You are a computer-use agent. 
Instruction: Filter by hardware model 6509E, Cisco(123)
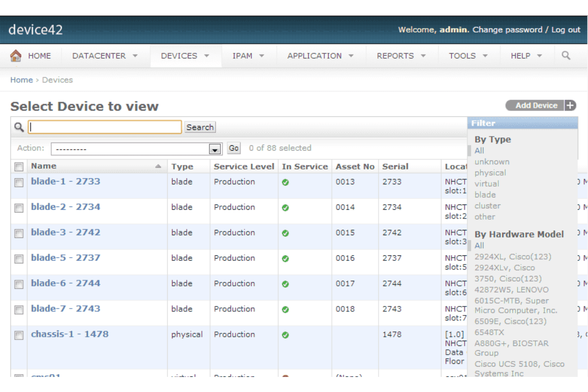pyautogui.click(x=511, y=321)
